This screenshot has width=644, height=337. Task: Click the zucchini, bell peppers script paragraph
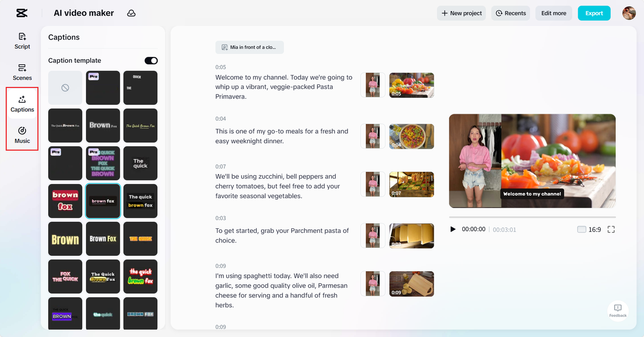click(x=278, y=186)
